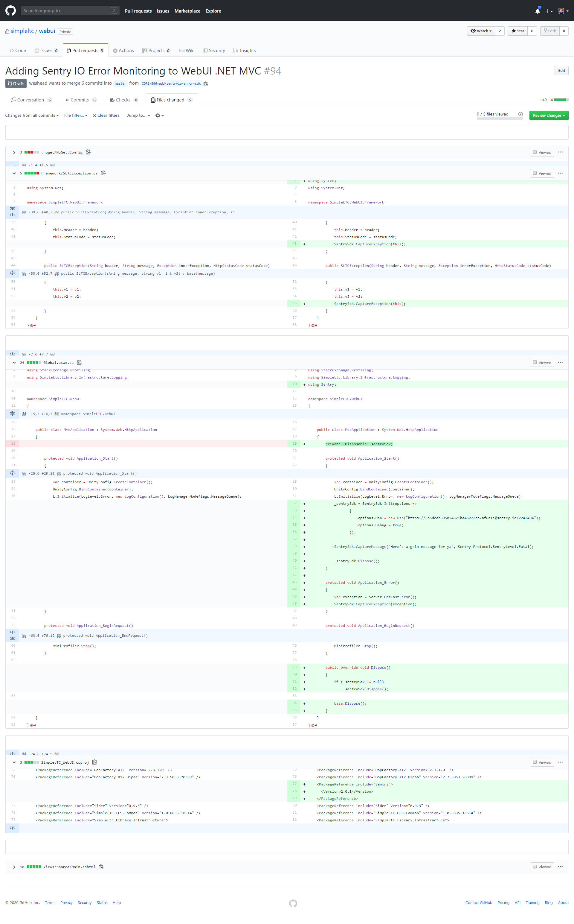Open the Jump to dropdown

pyautogui.click(x=138, y=115)
